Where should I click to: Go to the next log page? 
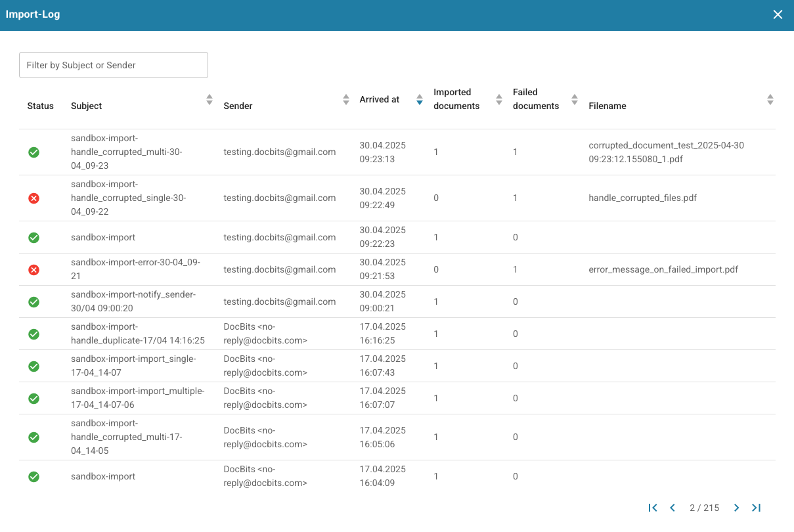[x=736, y=508]
